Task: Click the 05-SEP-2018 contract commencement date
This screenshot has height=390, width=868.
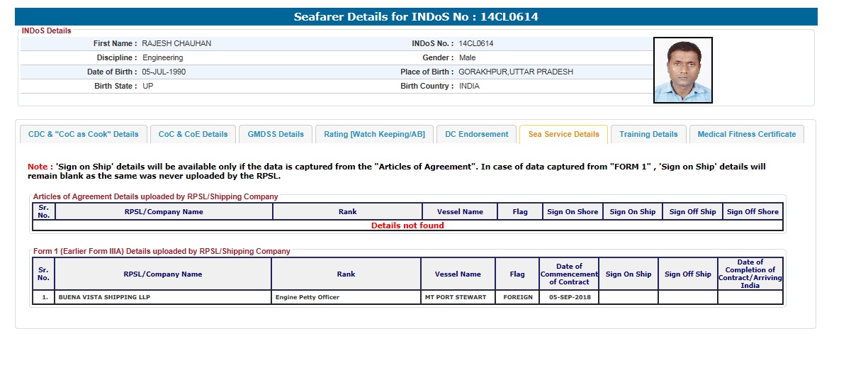Action: coord(569,297)
